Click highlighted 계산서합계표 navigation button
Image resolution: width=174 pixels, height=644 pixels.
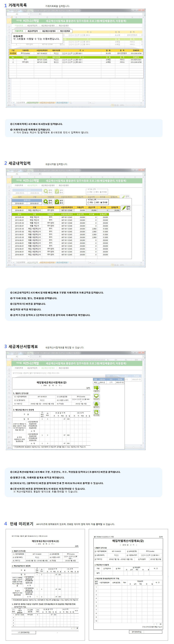tap(65, 31)
